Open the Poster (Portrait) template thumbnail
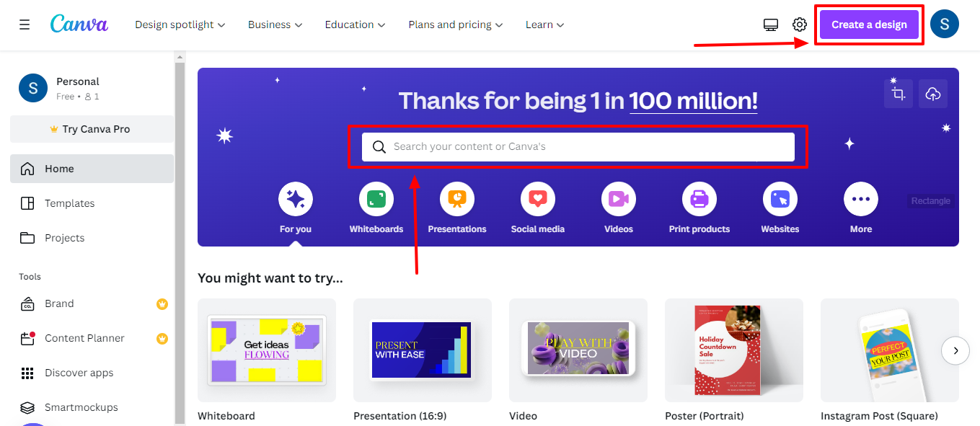The height and width of the screenshot is (426, 980). coord(734,350)
